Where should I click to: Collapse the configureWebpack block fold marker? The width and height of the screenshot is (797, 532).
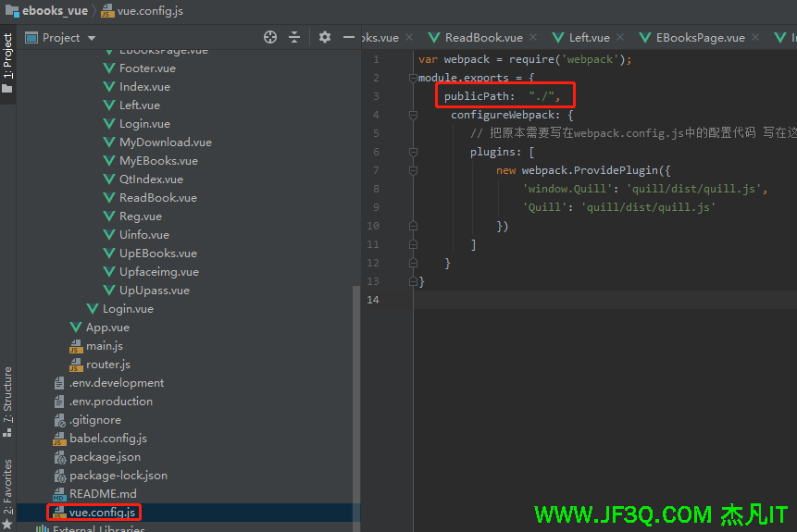pos(411,115)
